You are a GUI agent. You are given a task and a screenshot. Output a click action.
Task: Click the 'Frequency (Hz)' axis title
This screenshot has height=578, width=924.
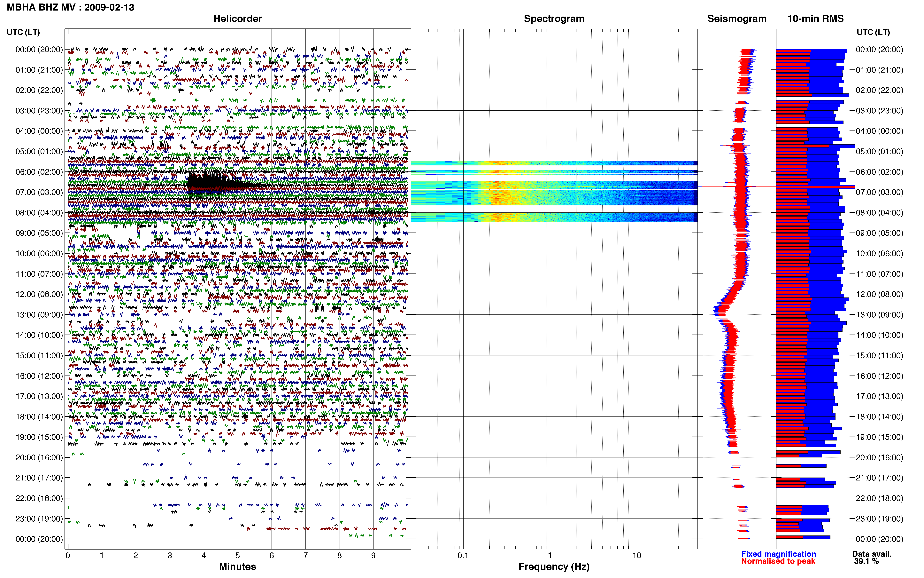(x=554, y=566)
